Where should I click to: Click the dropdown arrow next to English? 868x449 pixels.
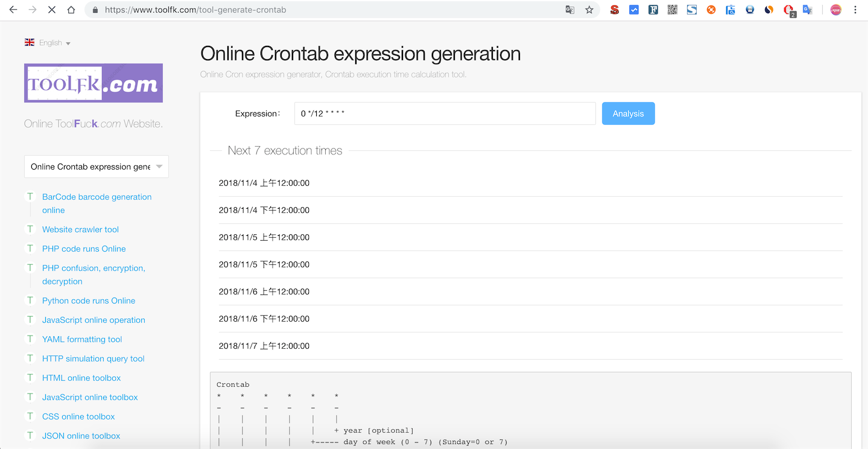(x=68, y=43)
